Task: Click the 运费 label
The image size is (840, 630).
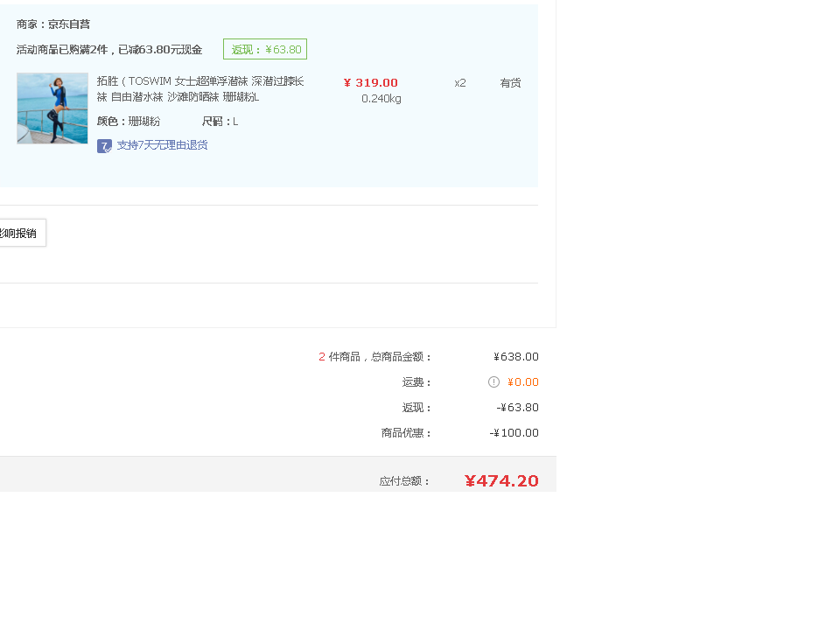Action: [416, 382]
